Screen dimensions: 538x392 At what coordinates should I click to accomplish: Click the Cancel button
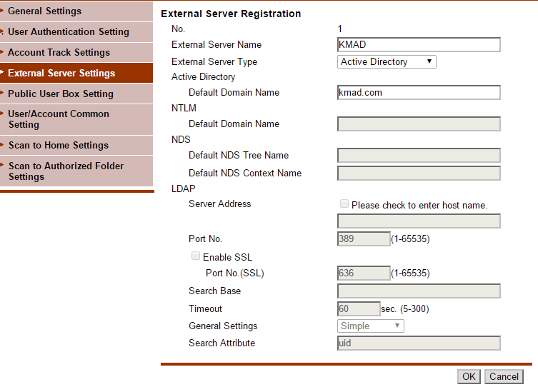(x=504, y=376)
